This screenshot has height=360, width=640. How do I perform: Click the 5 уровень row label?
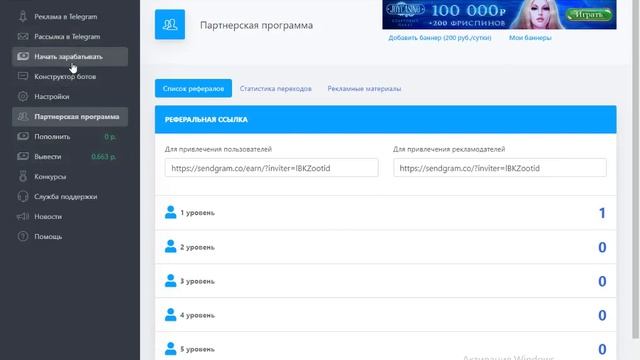(x=198, y=349)
